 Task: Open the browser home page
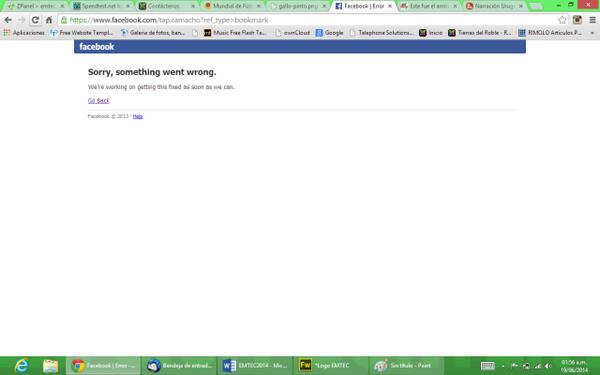tap(49, 20)
